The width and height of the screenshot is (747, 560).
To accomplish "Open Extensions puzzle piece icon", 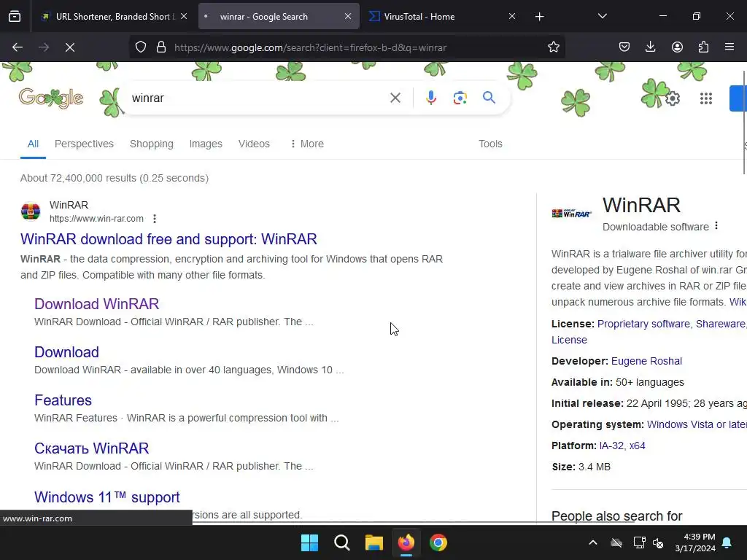I will point(703,47).
